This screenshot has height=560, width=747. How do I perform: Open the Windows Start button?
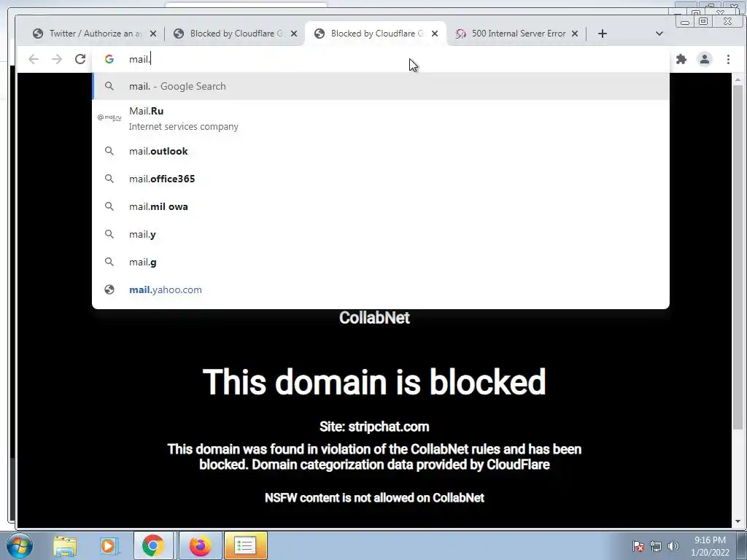tap(20, 545)
